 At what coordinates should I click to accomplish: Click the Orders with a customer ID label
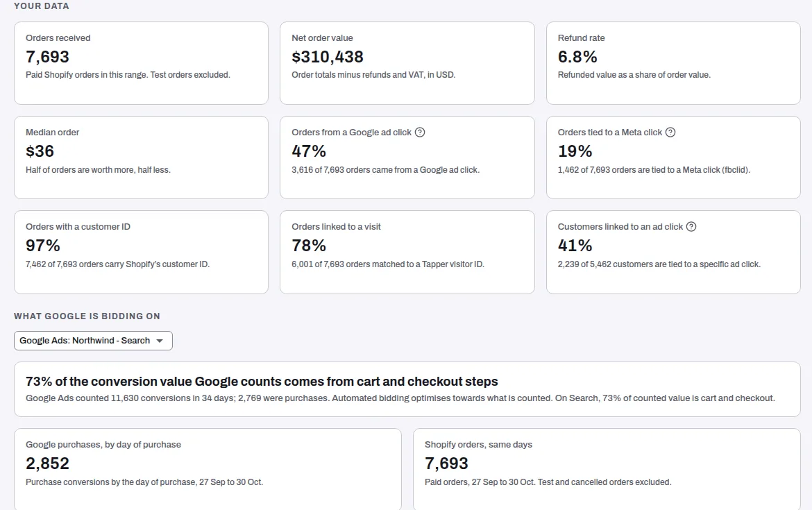pos(78,226)
